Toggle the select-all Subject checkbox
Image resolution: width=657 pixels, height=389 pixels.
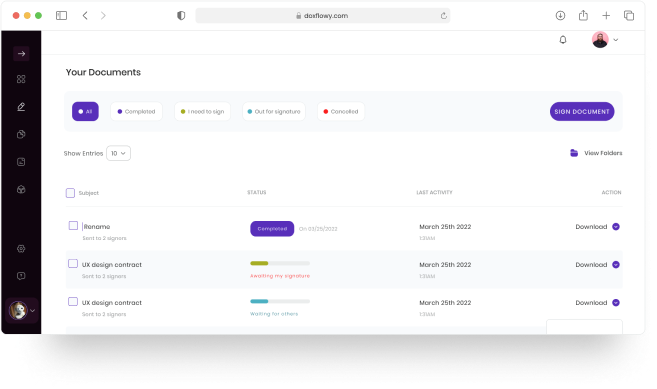pos(70,193)
